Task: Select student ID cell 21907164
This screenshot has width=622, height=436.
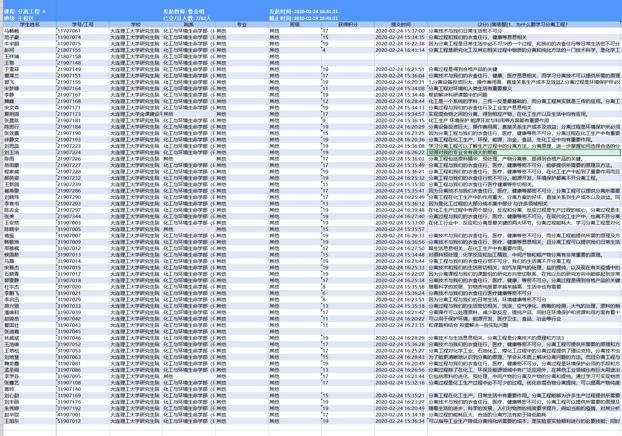Action: 83,88
